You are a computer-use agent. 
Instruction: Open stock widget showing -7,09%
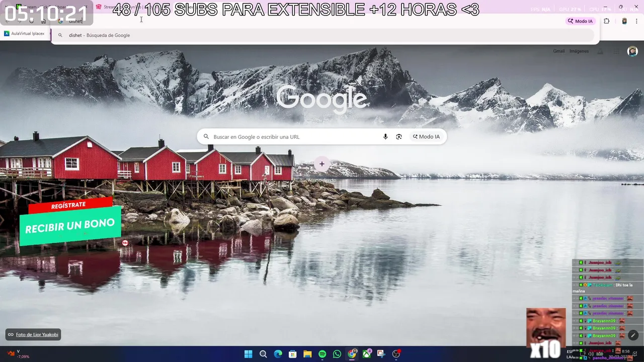click(18, 354)
